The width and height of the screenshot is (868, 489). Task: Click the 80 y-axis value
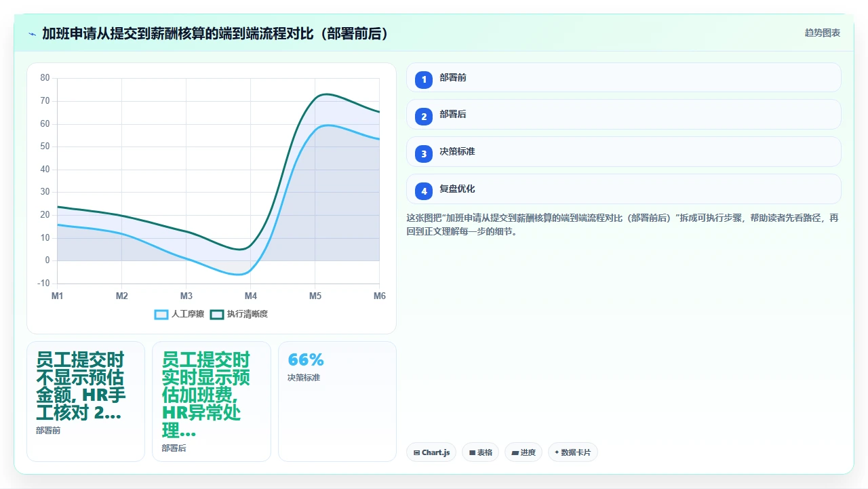tap(45, 78)
